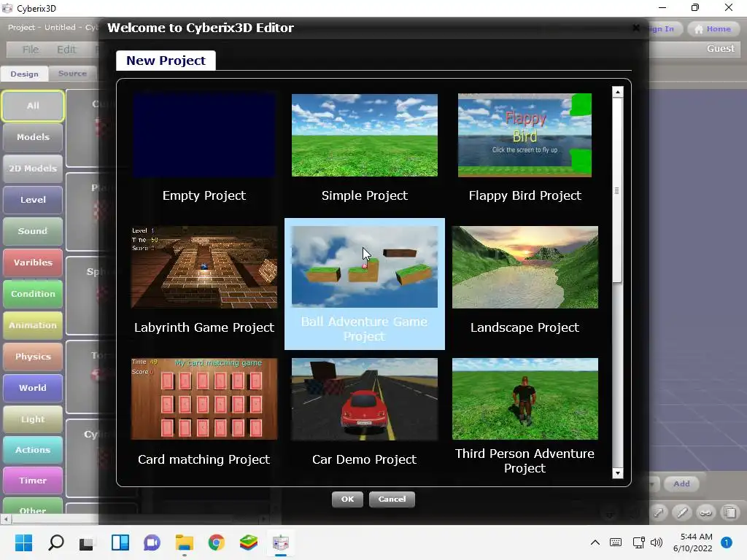The height and width of the screenshot is (560, 747).
Task: Click the template list scroll down arrow
Action: tap(617, 472)
